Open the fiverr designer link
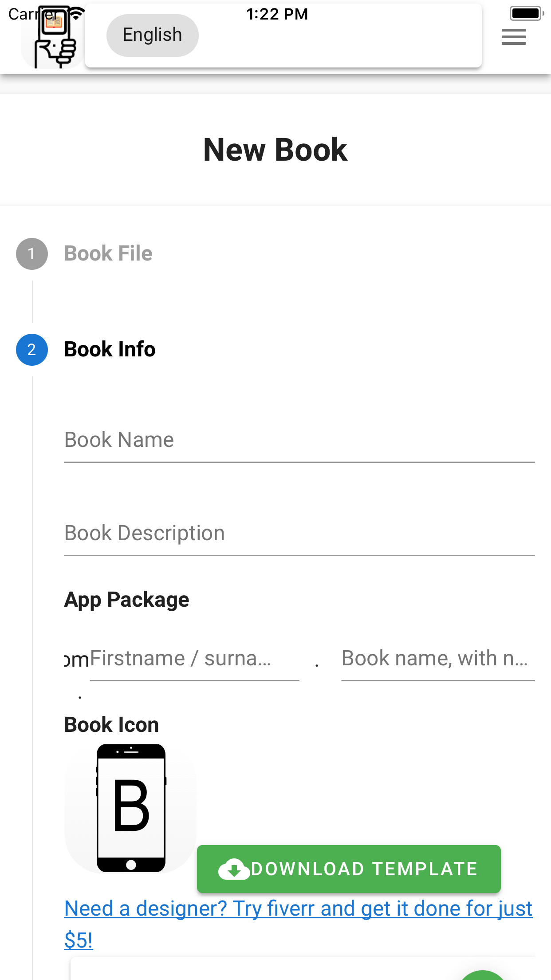Screen dimensions: 551x980 [x=298, y=909]
